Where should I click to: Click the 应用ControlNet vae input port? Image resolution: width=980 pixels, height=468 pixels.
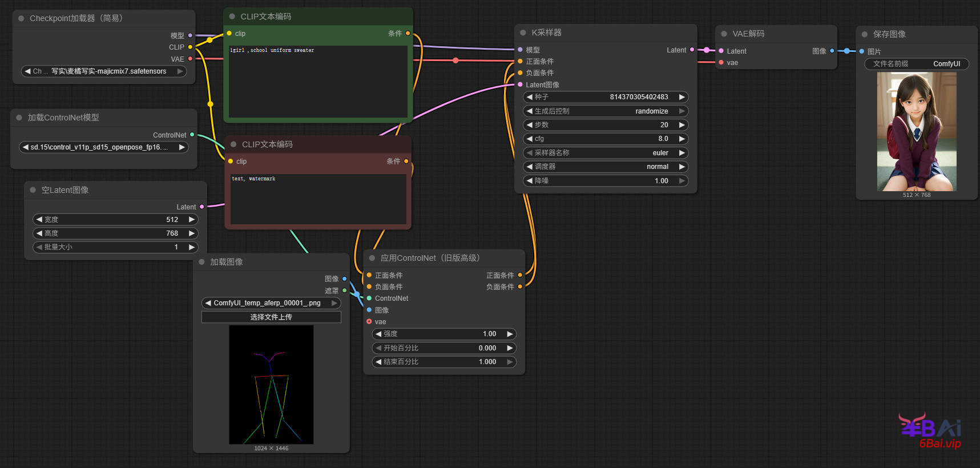click(x=369, y=322)
